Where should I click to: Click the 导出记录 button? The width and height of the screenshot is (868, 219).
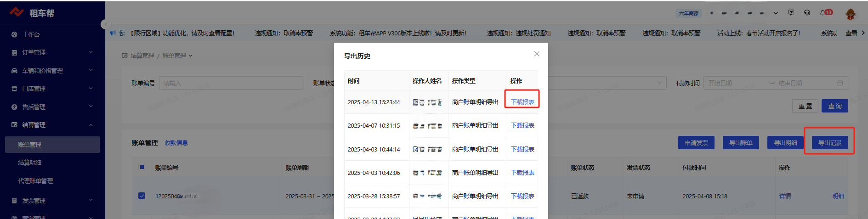pyautogui.click(x=829, y=143)
